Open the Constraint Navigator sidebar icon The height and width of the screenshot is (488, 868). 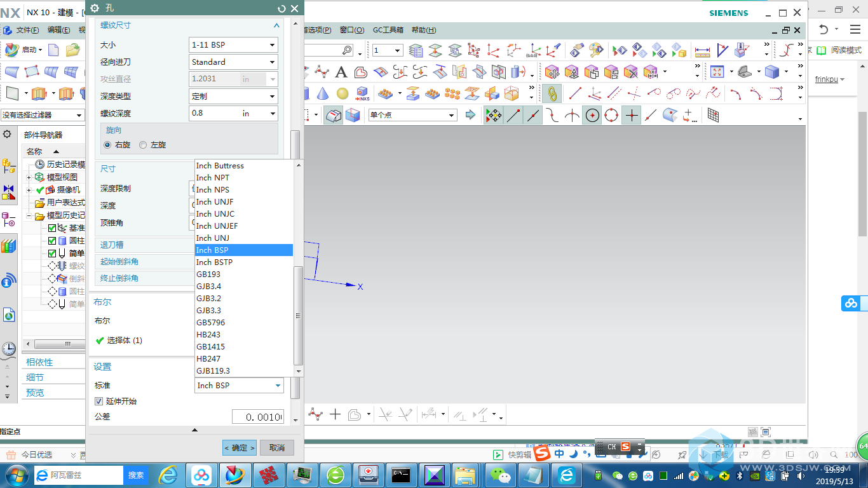[8, 192]
